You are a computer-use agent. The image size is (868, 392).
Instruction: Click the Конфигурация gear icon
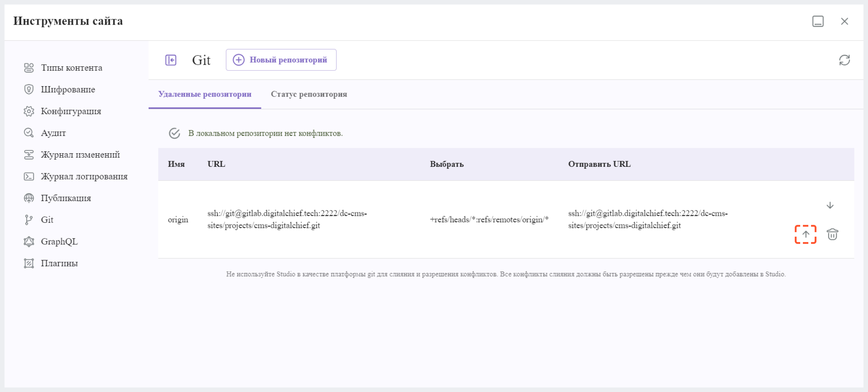[29, 111]
